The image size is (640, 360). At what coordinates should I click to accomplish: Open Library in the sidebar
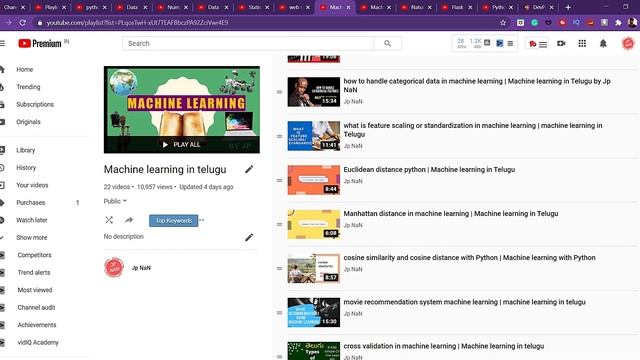point(25,150)
